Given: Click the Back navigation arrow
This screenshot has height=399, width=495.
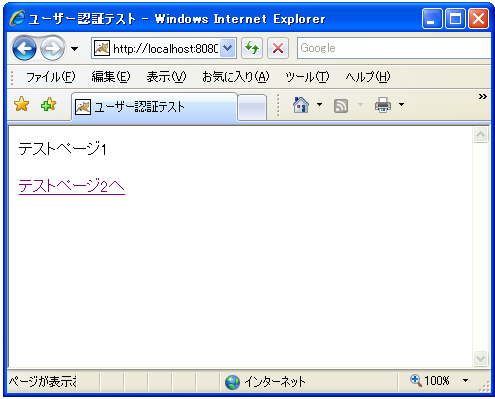Looking at the screenshot, I should (x=24, y=49).
